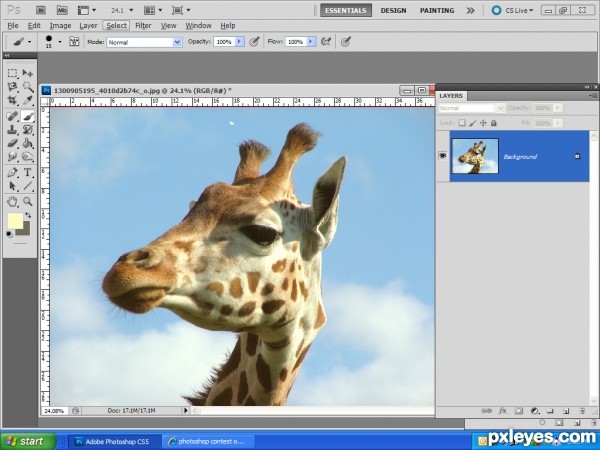The width and height of the screenshot is (600, 450).
Task: Open the Window menu
Action: click(198, 26)
